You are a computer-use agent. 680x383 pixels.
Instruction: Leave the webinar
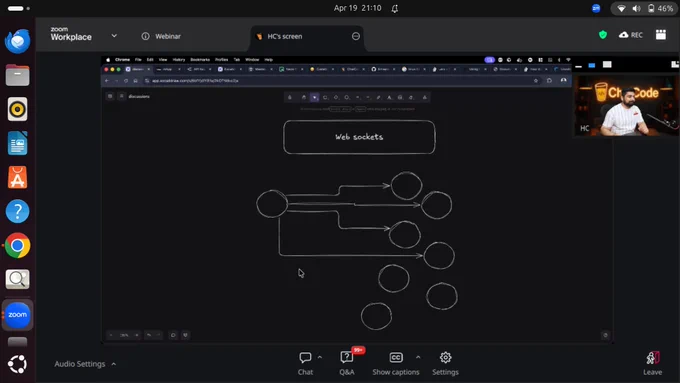point(652,363)
